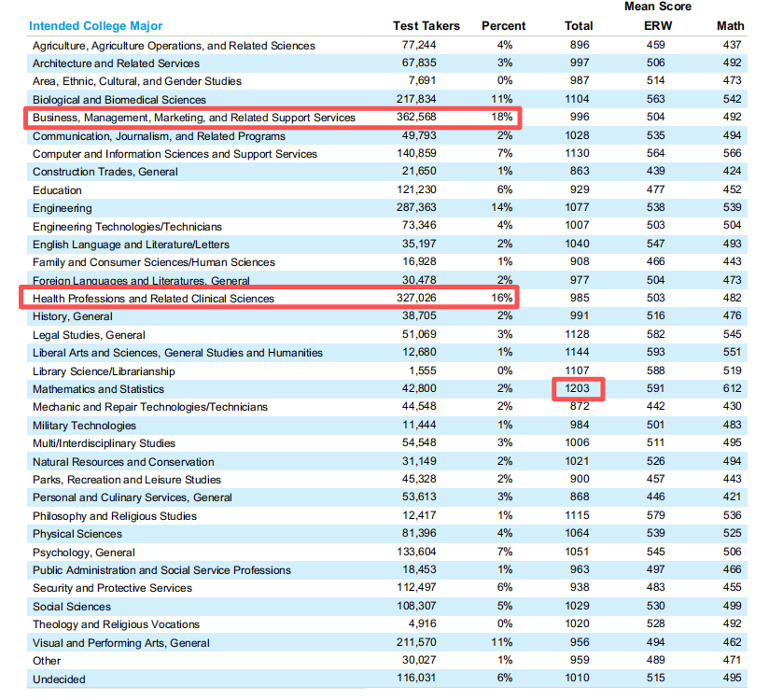Click the Intended College Major column header
This screenshot has width=769, height=700.
click(x=95, y=26)
